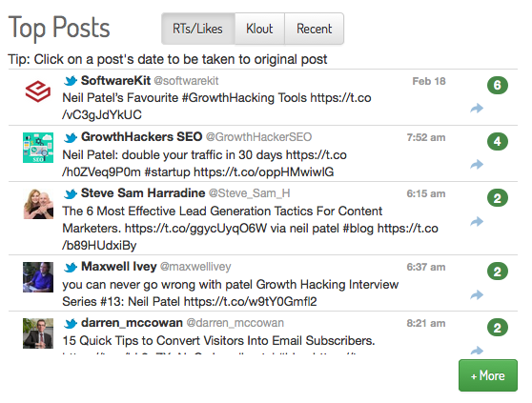Click the Twitter bird icon beside Maxwell Ivey

[x=71, y=267]
